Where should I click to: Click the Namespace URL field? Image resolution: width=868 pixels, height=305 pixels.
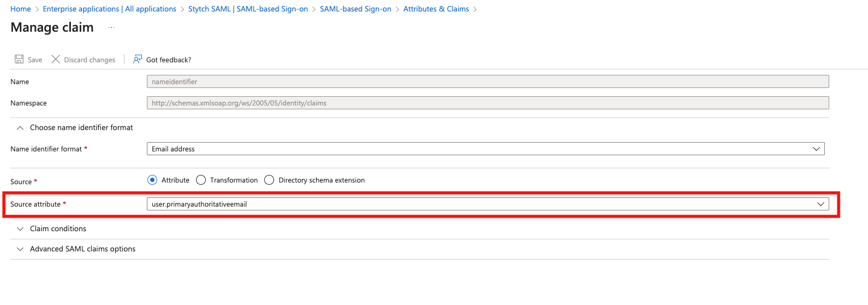tap(487, 103)
